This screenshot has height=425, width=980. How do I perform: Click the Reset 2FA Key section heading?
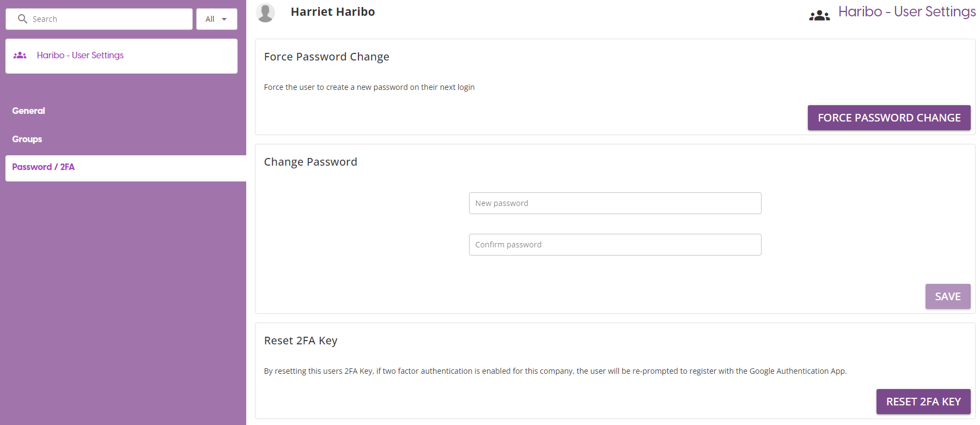pos(301,341)
